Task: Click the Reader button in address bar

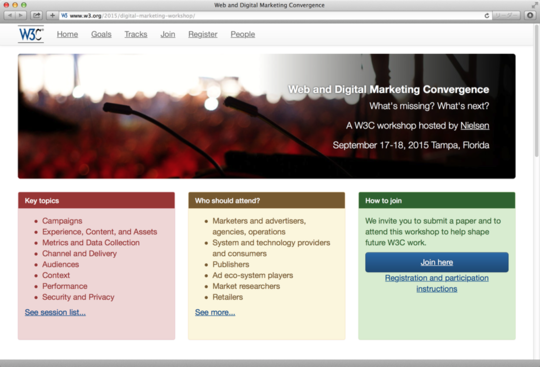Action: [x=506, y=15]
